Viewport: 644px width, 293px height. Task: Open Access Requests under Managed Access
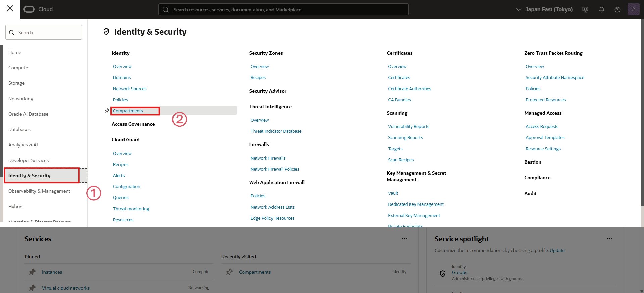coord(542,126)
